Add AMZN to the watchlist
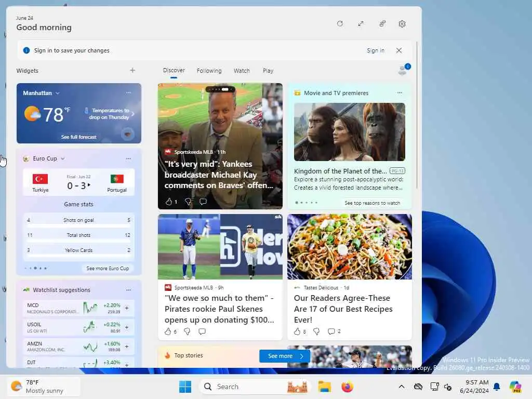This screenshot has width=532, height=399. point(127,347)
